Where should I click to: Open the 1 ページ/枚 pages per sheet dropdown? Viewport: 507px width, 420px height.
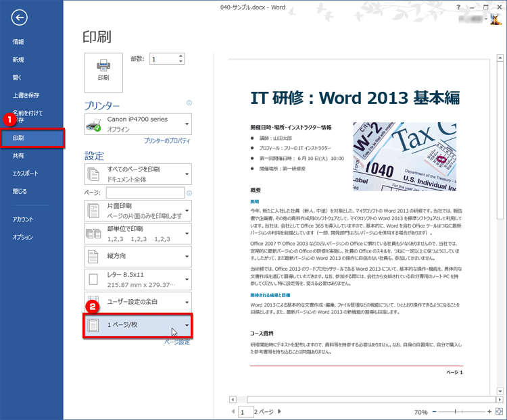point(138,325)
